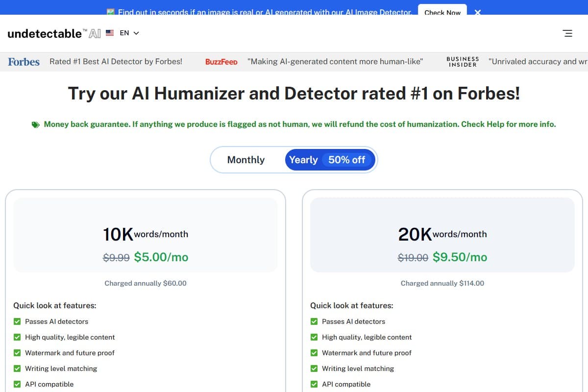Click the "Unrivaled accuracy" Business Insider quote

[x=538, y=62]
